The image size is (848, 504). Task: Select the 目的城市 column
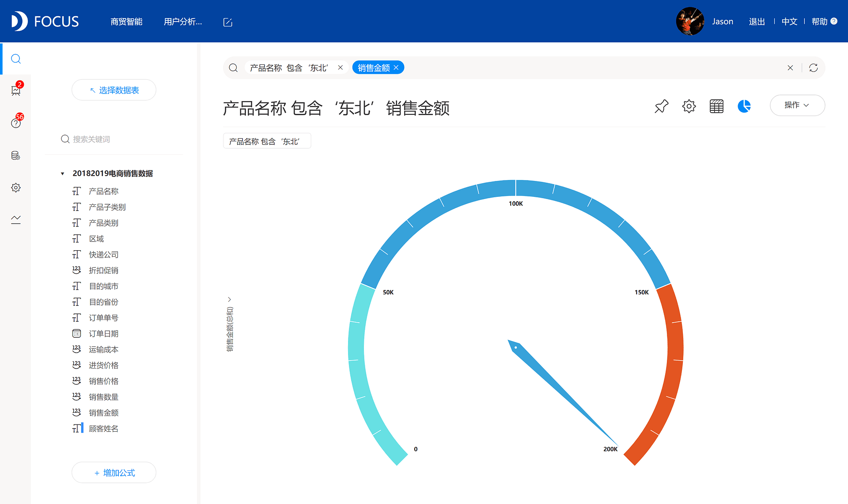point(103,286)
